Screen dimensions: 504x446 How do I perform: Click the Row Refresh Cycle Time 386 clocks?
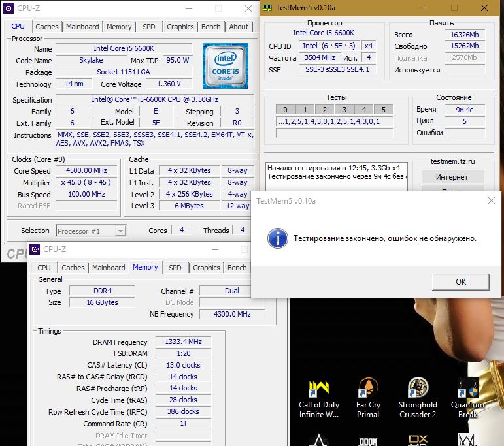183,411
